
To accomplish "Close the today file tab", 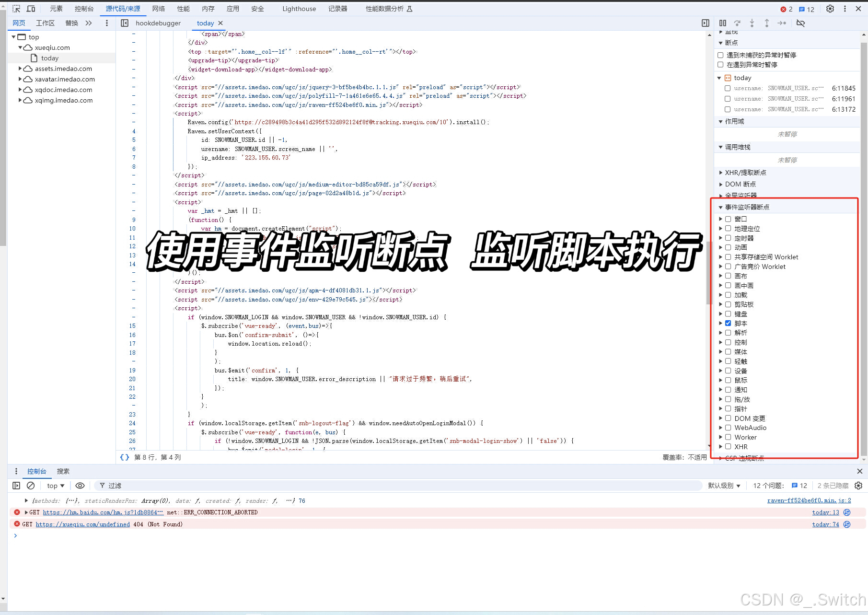I will pos(220,23).
